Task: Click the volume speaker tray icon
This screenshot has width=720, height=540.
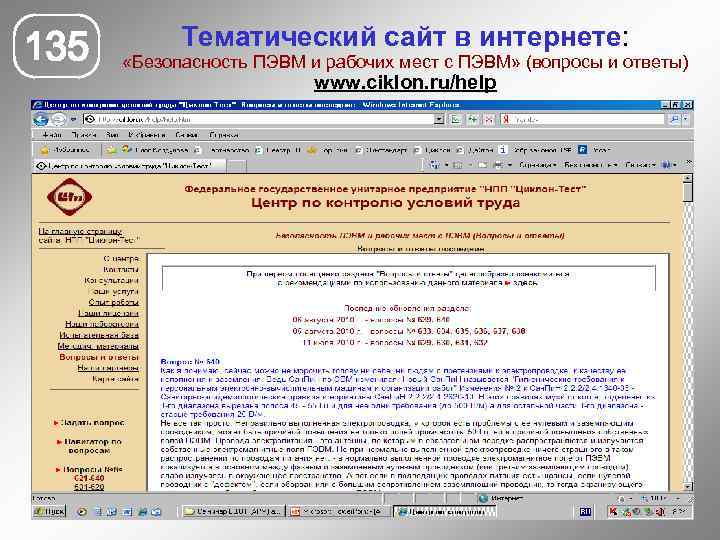Action: tap(660, 511)
